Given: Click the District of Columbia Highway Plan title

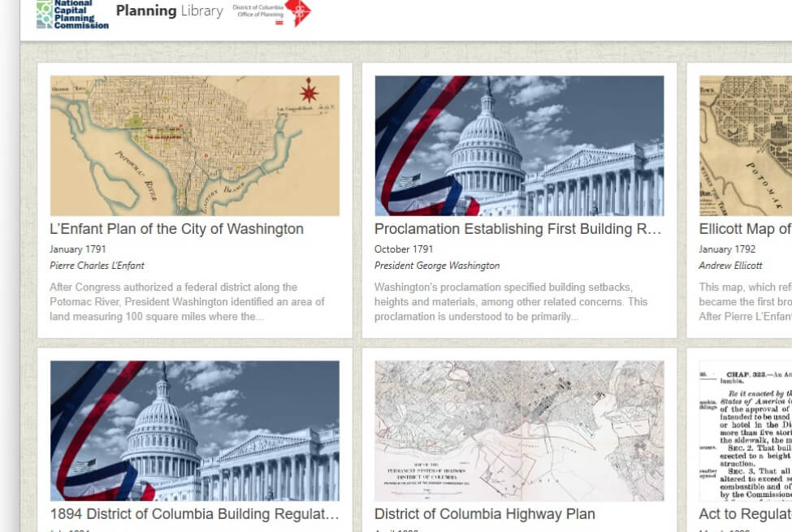Looking at the screenshot, I should click(x=484, y=514).
